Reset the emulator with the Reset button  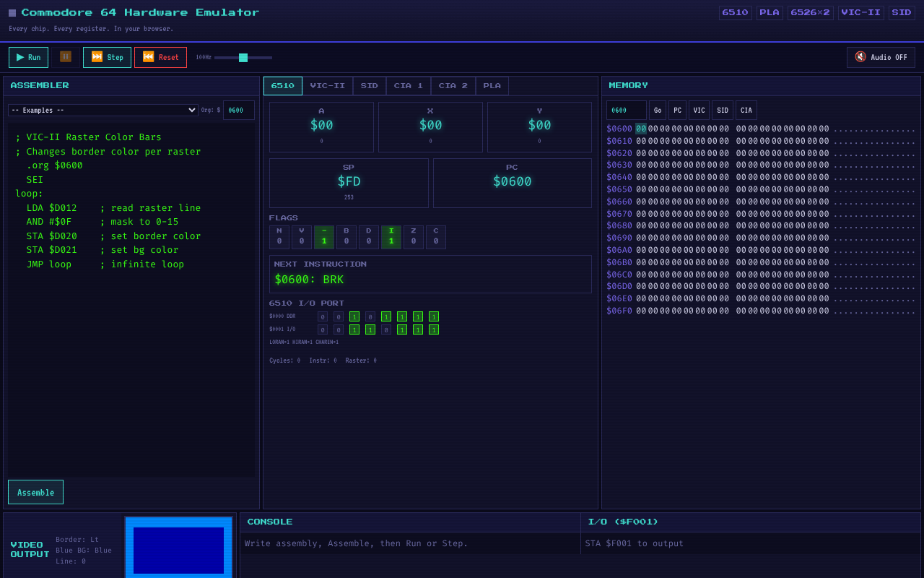tap(160, 57)
